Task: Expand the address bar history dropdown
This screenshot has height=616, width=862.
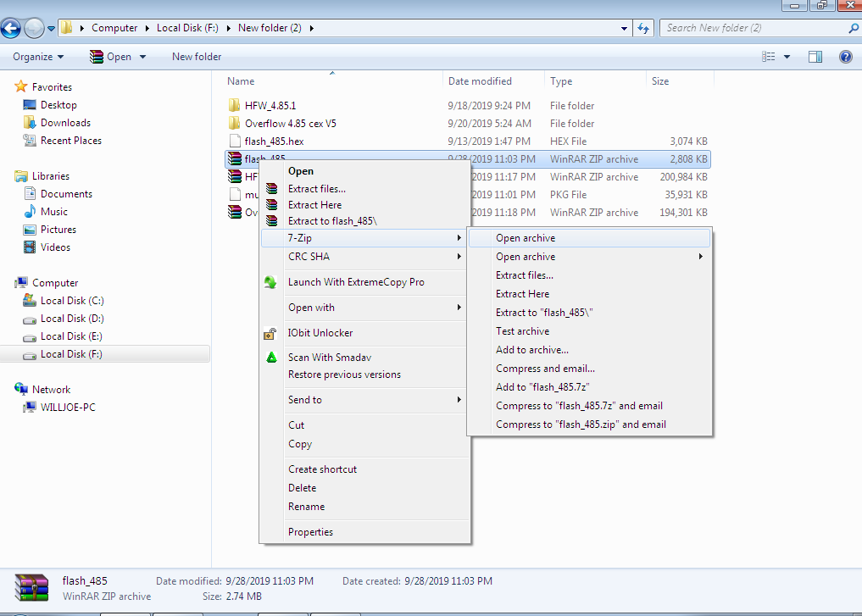Action: (x=624, y=28)
